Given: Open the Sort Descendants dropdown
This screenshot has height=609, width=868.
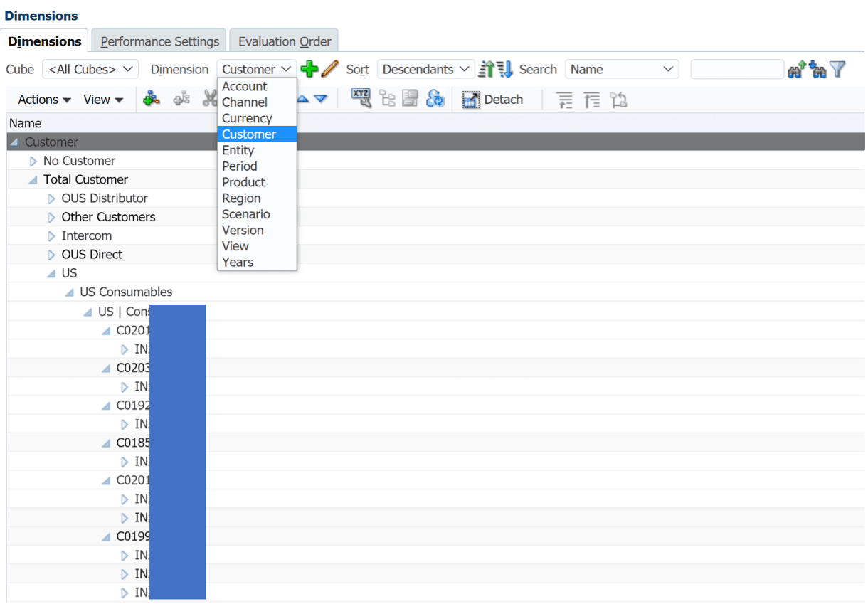Looking at the screenshot, I should click(x=425, y=69).
